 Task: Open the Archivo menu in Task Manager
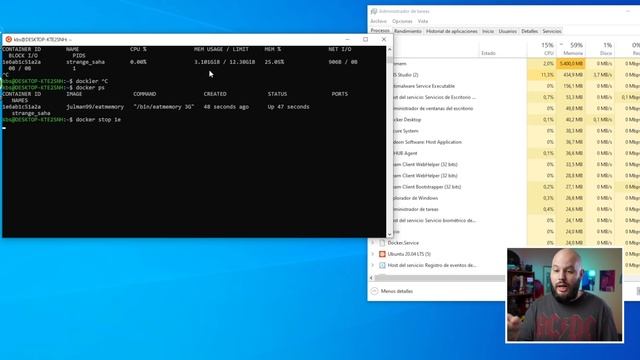(378, 21)
